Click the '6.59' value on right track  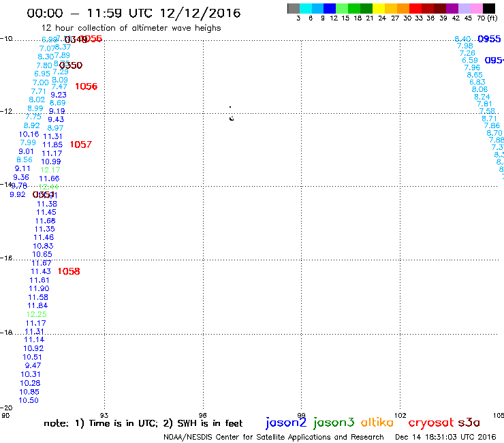[x=470, y=61]
